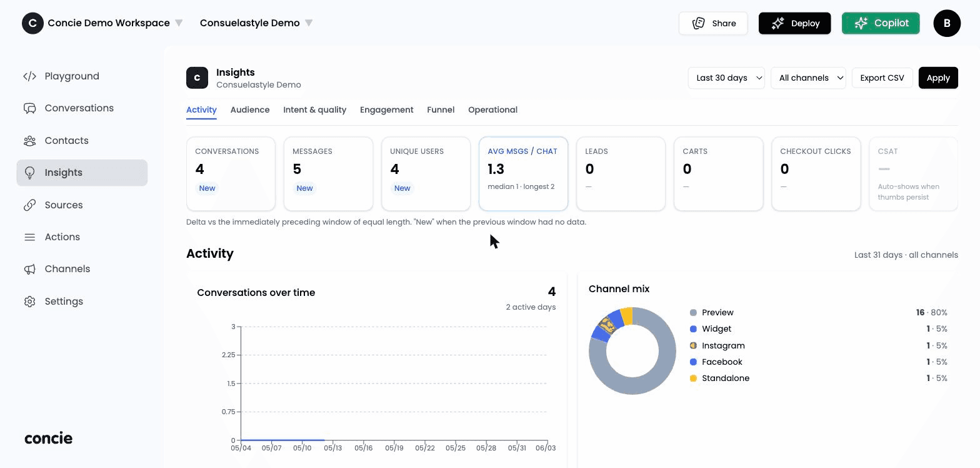Click the concie logo at sidebar bottom
The image size is (980, 468).
(48, 438)
